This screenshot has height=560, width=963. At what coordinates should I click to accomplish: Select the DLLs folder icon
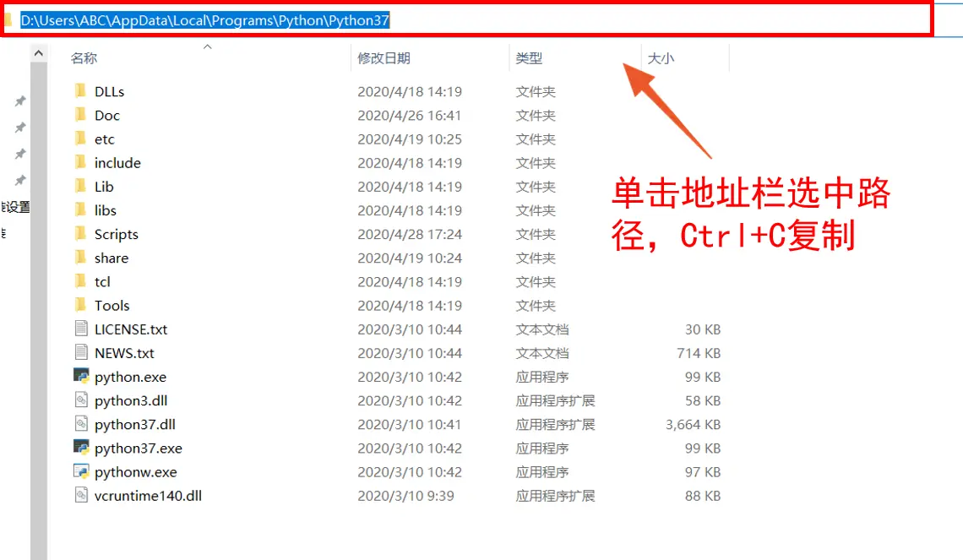[80, 91]
